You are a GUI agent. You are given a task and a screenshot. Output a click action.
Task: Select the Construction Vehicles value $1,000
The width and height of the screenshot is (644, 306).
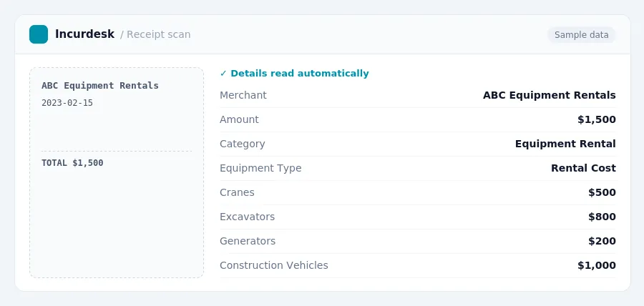[x=596, y=265]
